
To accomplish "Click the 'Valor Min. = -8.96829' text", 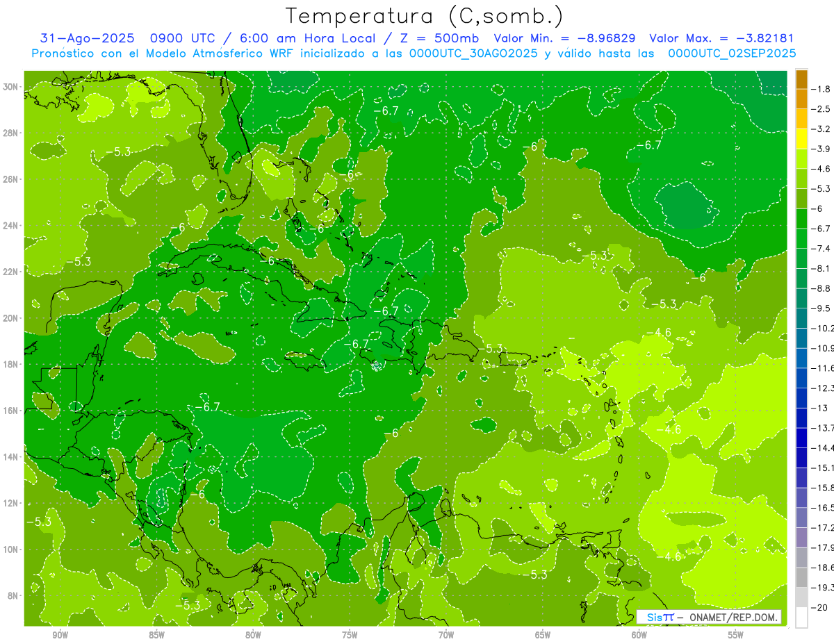I will [565, 38].
